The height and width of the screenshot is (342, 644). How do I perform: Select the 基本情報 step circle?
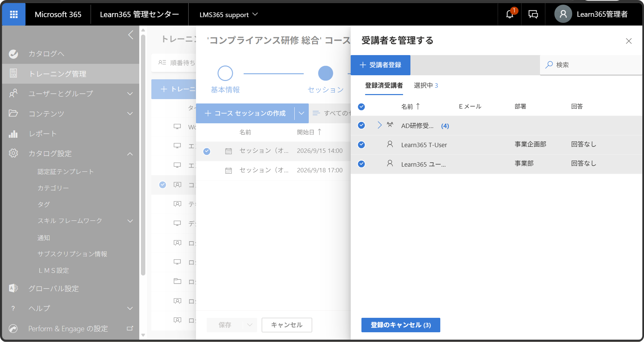click(225, 73)
